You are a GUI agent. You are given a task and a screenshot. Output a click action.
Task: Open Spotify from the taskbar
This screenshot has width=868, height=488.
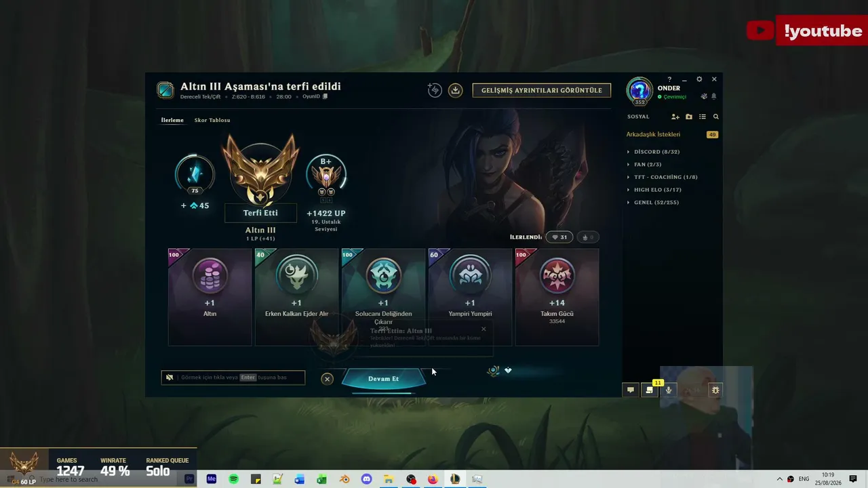click(233, 479)
